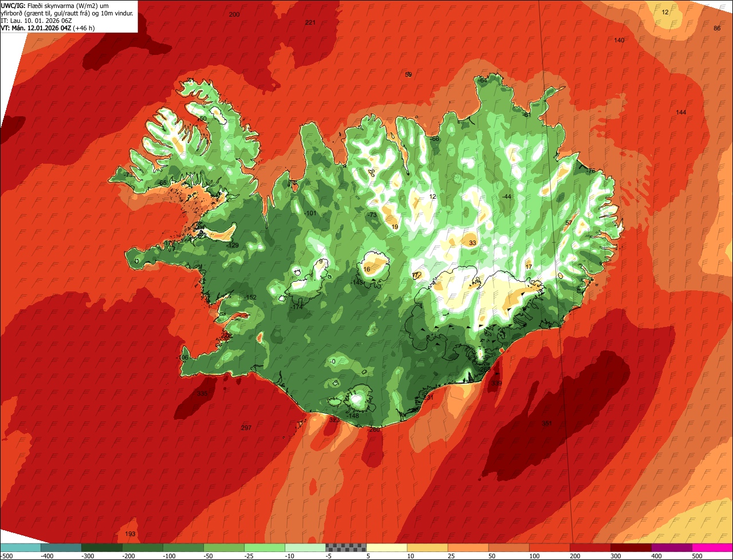Click the 400 to 500 purple legend swatch

point(671,547)
